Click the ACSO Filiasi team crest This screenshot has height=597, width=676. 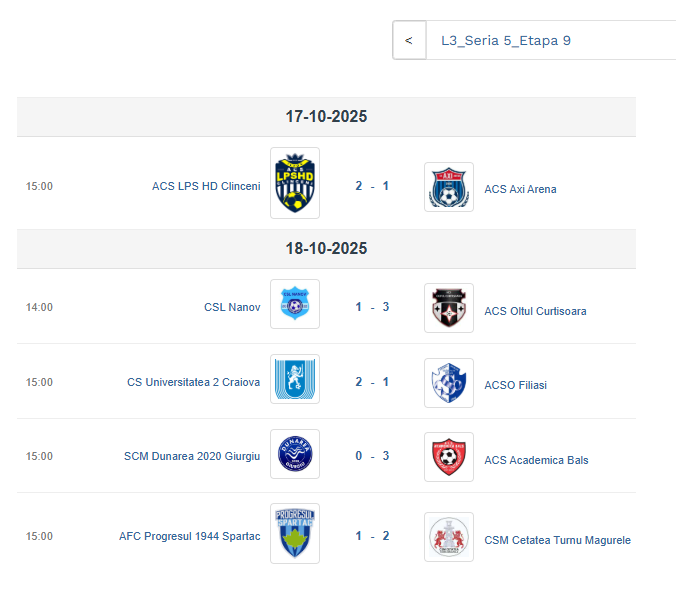pyautogui.click(x=449, y=383)
